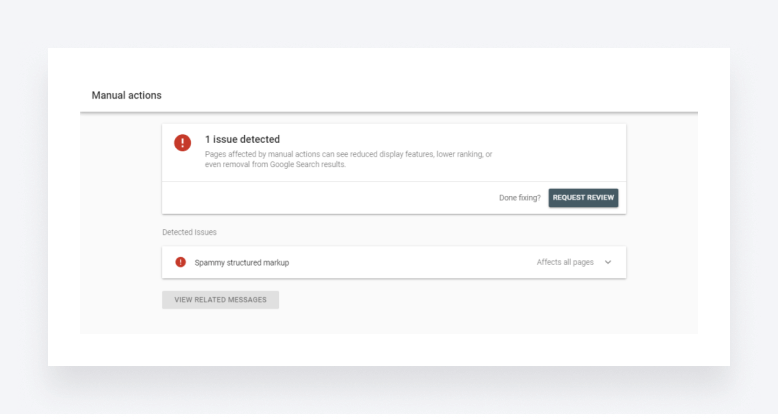Image resolution: width=778 pixels, height=420 pixels.
Task: Click the empty area right of the issue title
Action: (x=450, y=139)
